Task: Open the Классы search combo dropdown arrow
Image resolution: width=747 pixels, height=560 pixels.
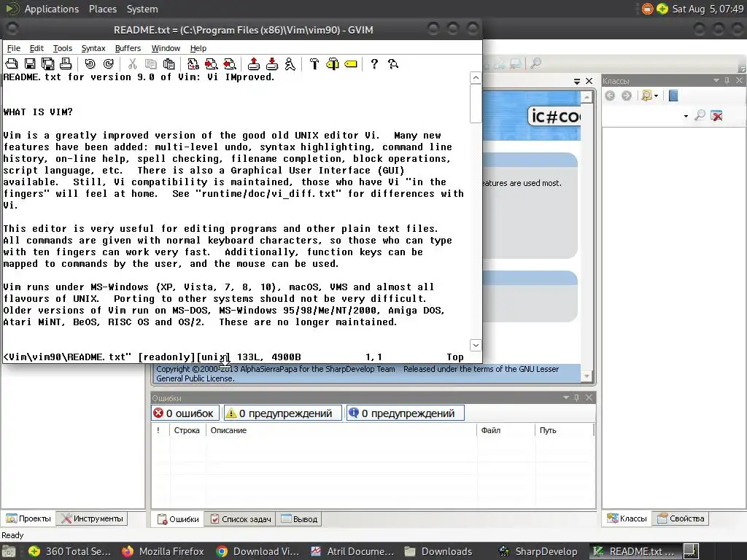Action: coord(686,116)
